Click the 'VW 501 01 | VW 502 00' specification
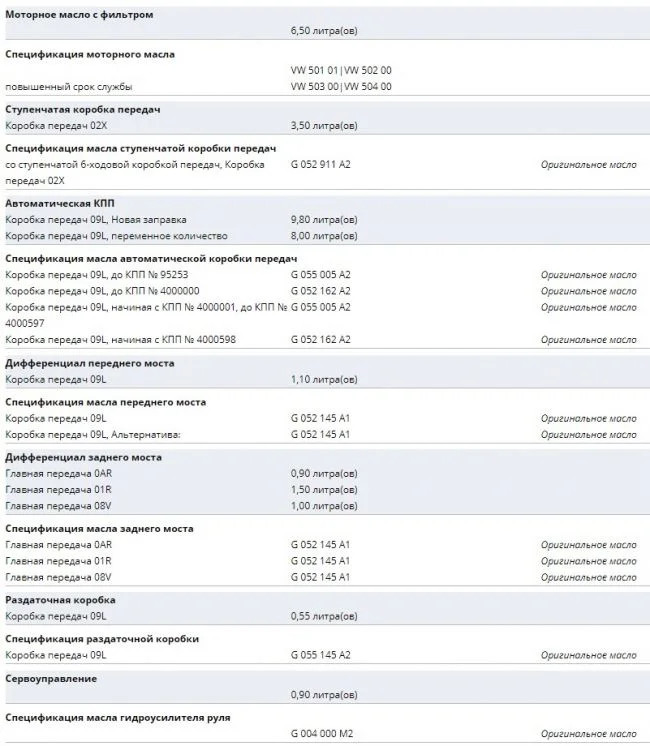This screenshot has width=650, height=746. click(341, 70)
